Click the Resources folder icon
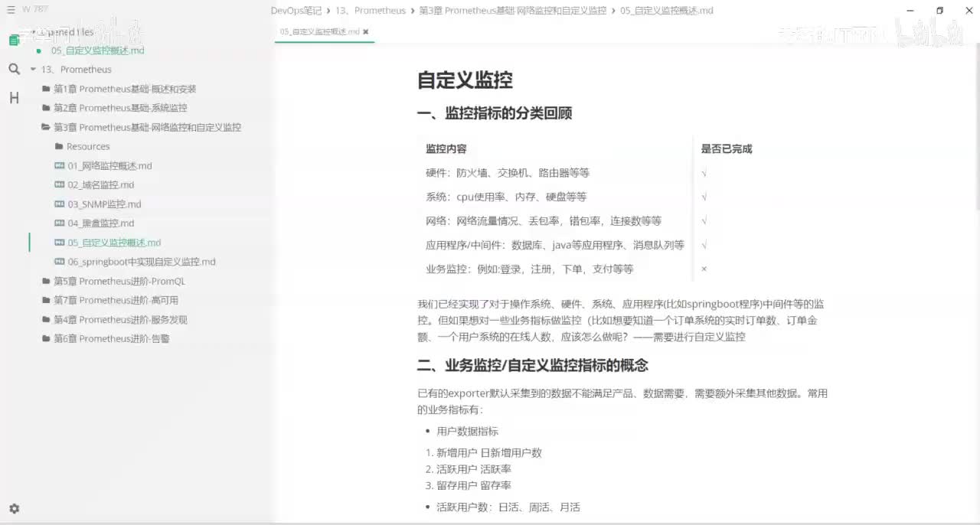 59,146
